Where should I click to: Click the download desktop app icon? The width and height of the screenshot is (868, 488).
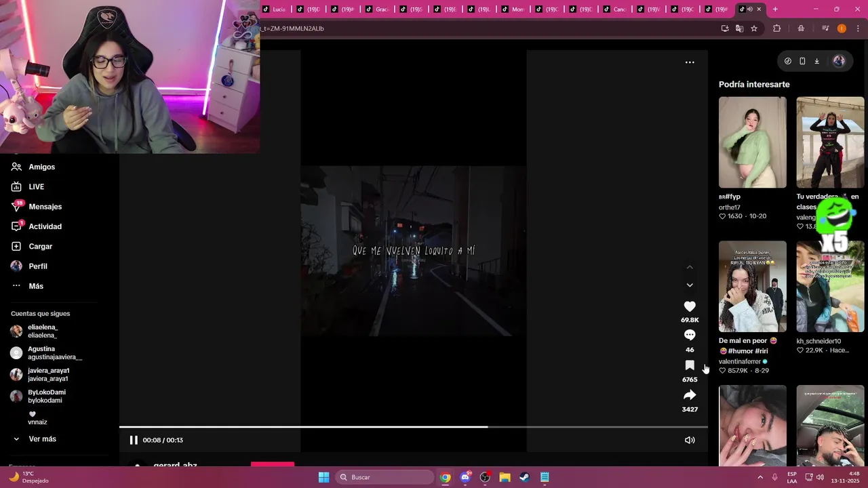816,61
